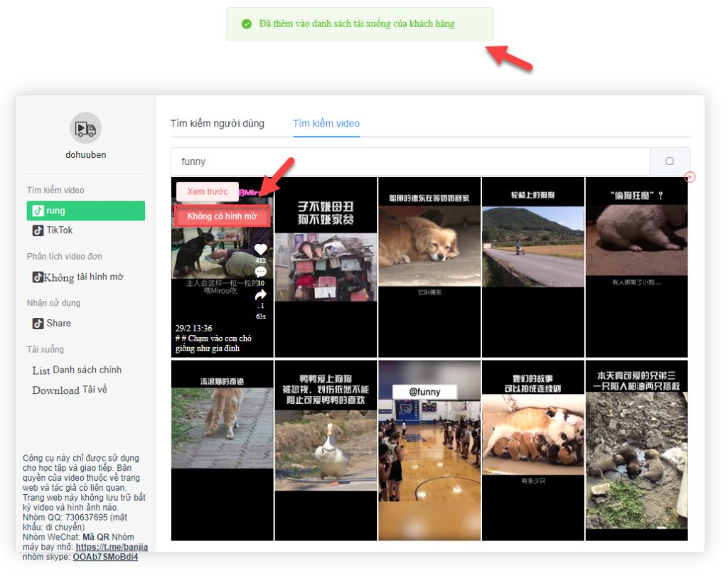This screenshot has height=576, width=728.
Task: Select the green rung menu item
Action: [x=86, y=211]
